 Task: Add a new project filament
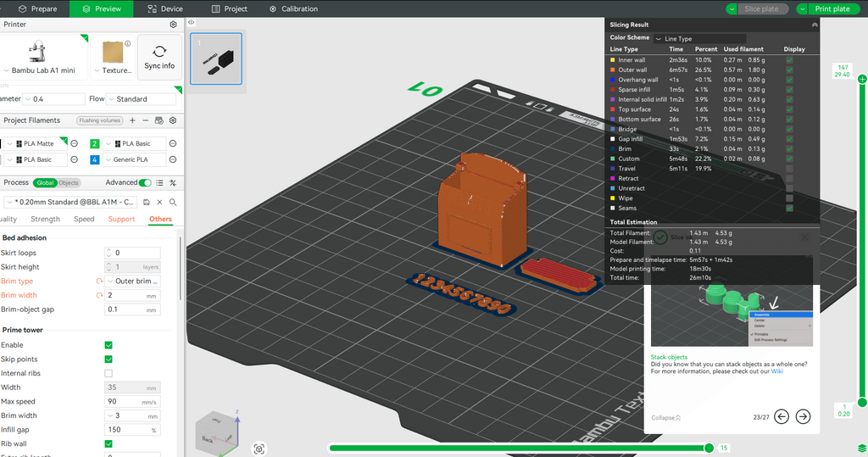pos(132,120)
